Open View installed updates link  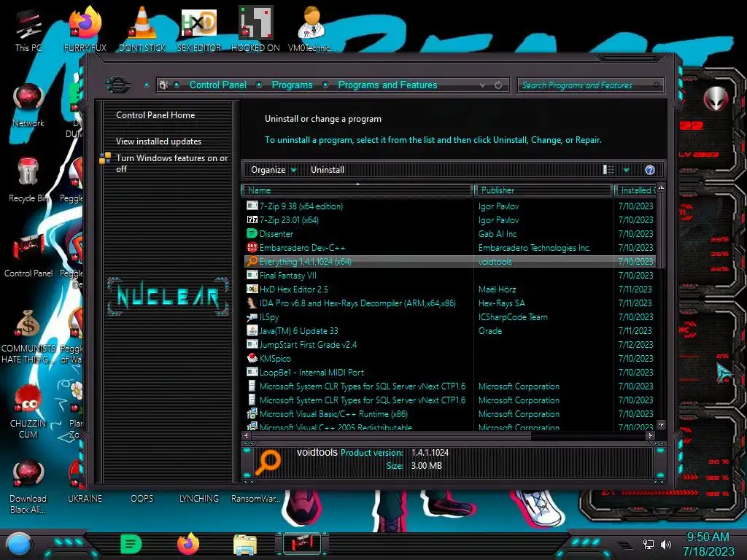[158, 141]
